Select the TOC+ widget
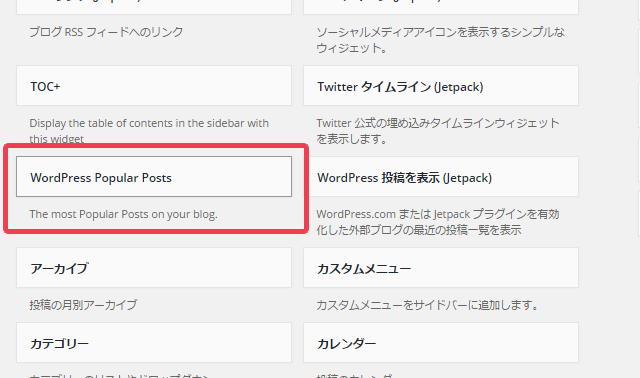 coord(154,86)
